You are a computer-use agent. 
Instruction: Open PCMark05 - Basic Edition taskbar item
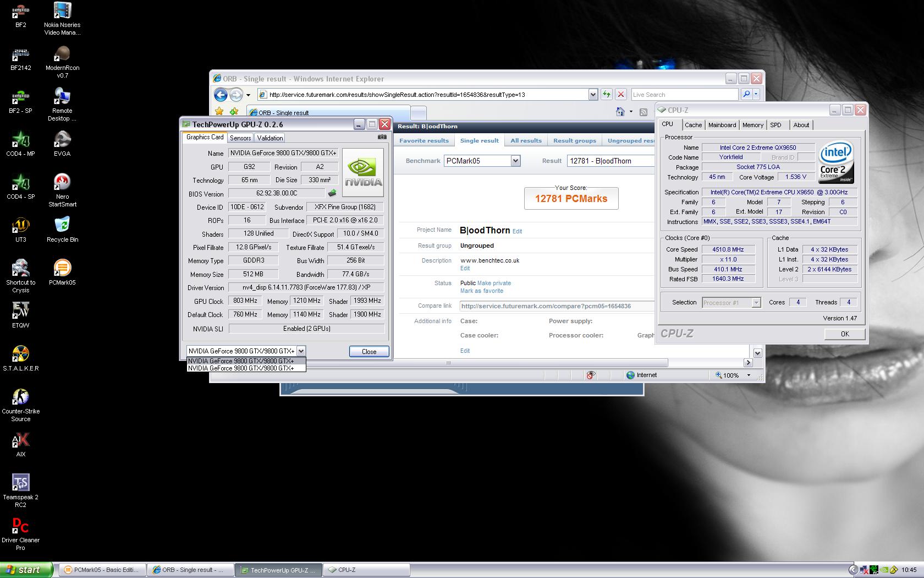coord(102,570)
